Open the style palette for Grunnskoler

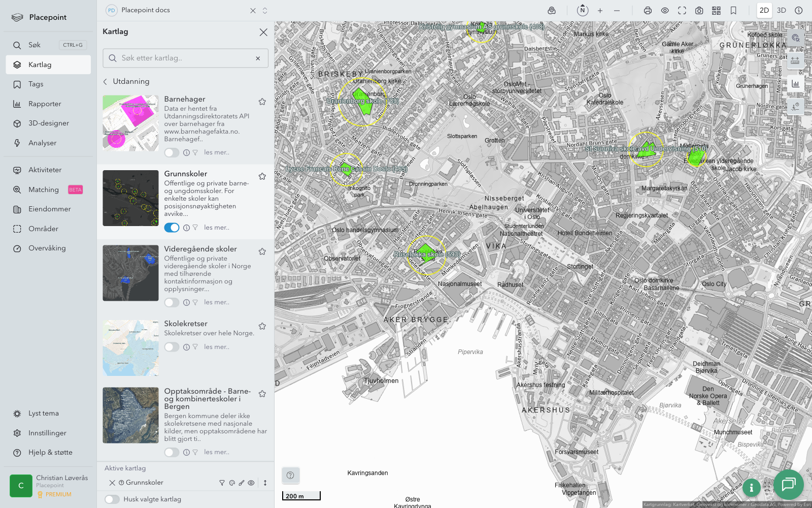click(x=232, y=483)
